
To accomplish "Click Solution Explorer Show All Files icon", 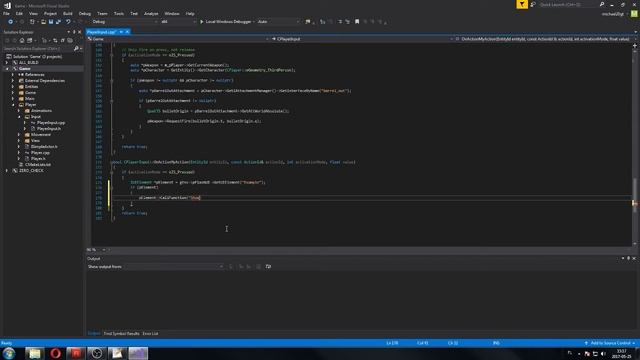I will pos(70,40).
